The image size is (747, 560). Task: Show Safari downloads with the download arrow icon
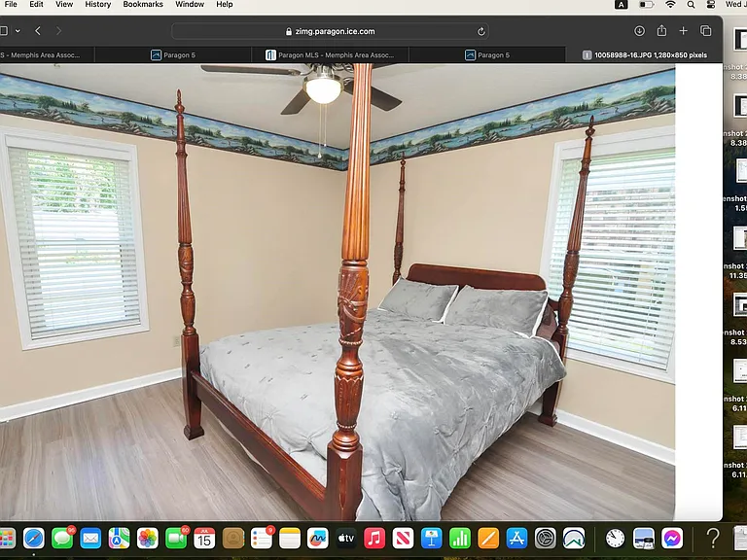click(639, 31)
